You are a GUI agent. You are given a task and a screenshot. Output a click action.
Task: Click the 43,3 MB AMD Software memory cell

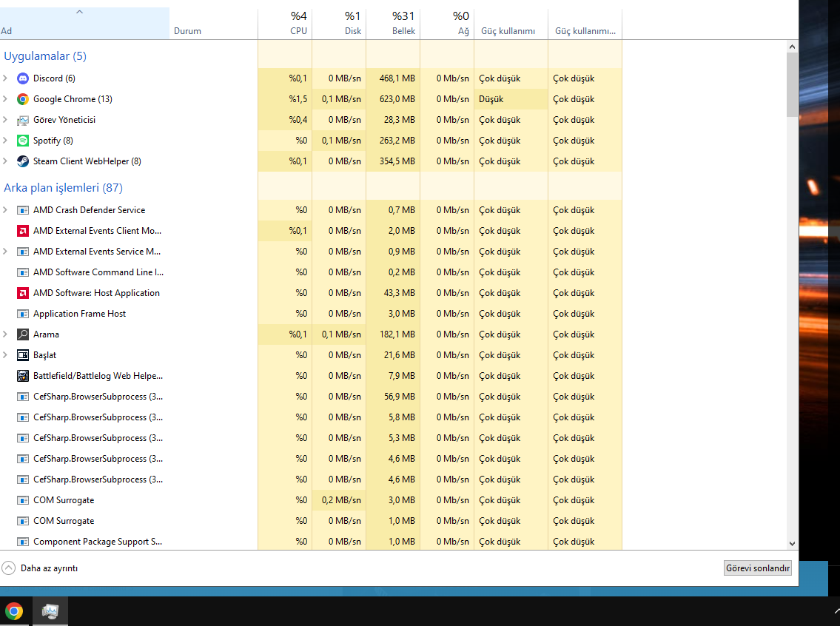coord(393,293)
